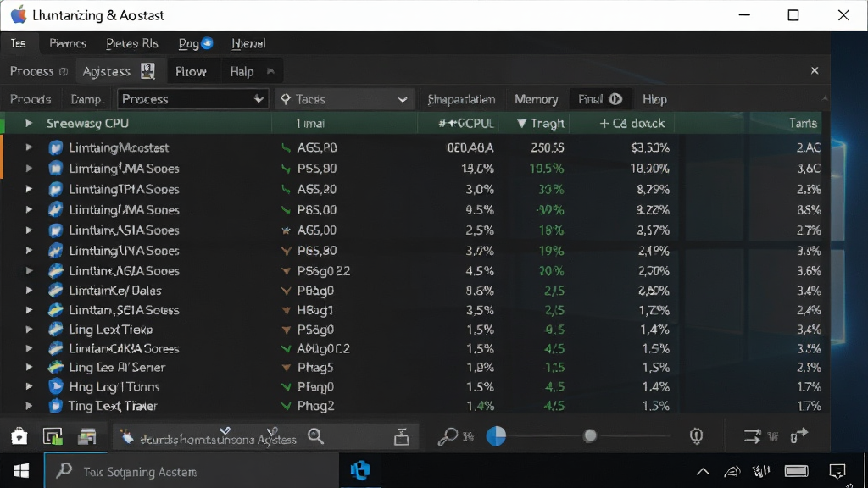Click the icon of the Hng Log | Tonns row

[x=55, y=386]
